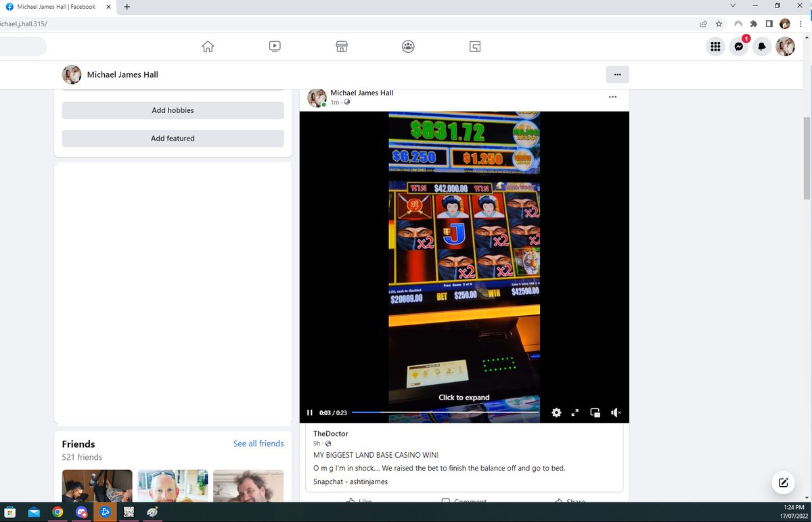Open the tab search chevron in title bar
Screen dimensions: 812x522
(x=733, y=6)
